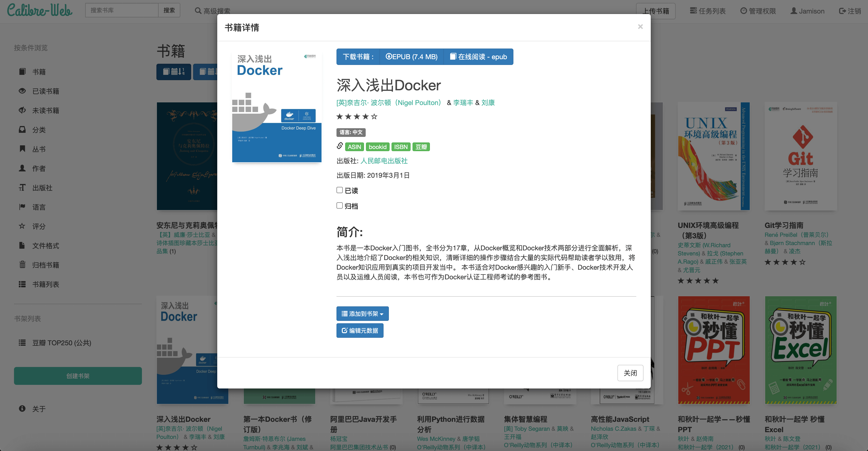Open shelf 豆瓣 TOP250 (公共)
The image size is (868, 451).
(62, 343)
